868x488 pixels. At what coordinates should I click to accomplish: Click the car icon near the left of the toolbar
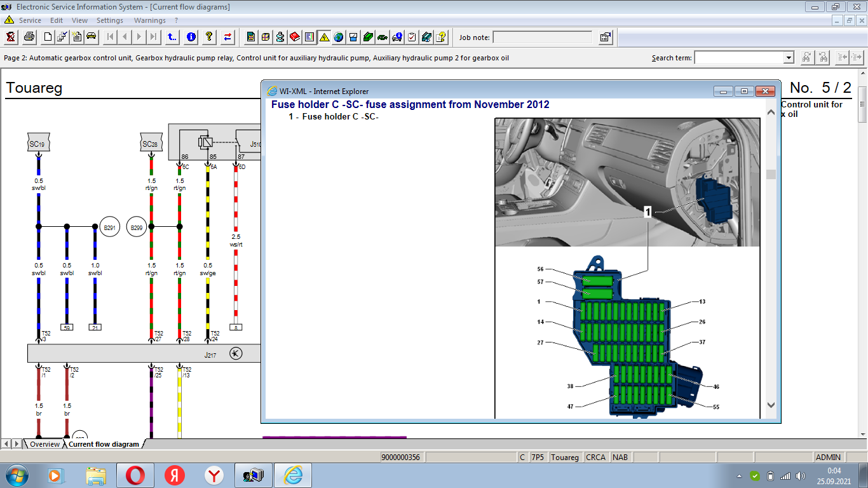[92, 37]
